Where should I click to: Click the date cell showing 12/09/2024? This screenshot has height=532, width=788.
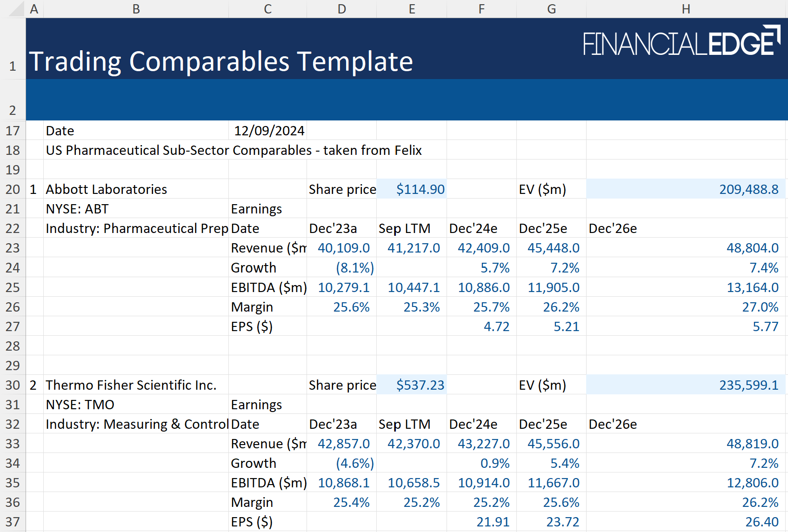tap(267, 131)
